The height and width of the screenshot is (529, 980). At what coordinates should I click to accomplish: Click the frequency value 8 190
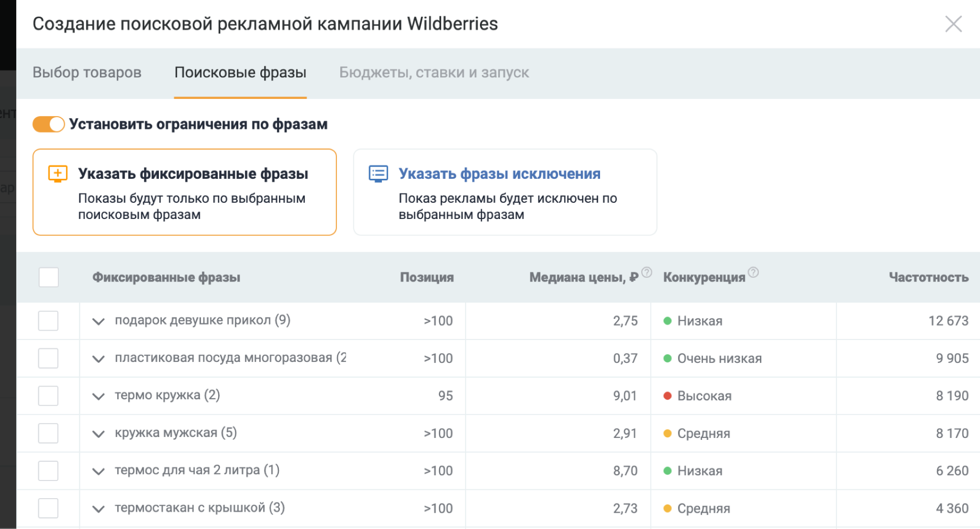coord(952,396)
